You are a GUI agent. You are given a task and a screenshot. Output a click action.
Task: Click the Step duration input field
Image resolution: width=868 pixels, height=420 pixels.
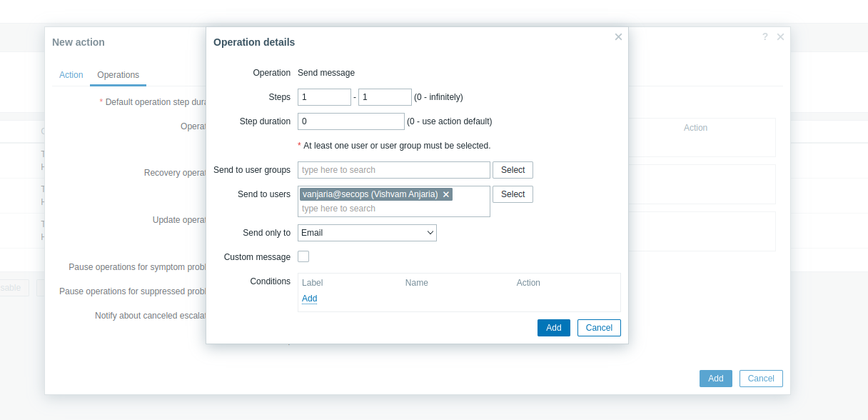click(x=350, y=121)
